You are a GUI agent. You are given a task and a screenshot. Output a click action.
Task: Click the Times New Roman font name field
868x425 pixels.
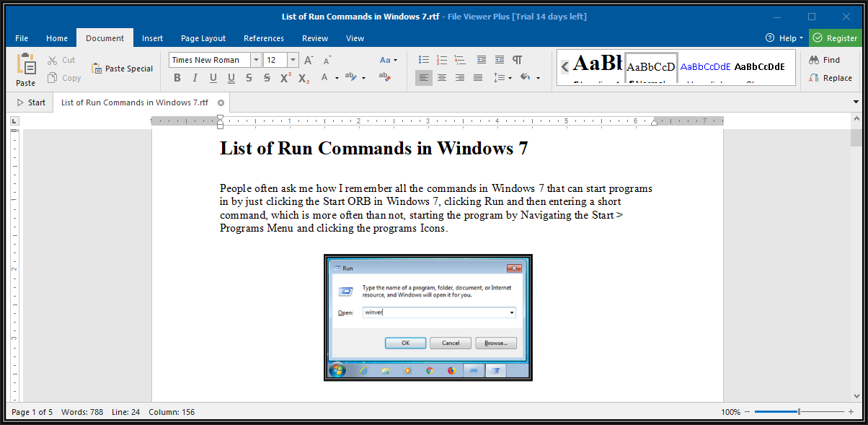(x=210, y=60)
